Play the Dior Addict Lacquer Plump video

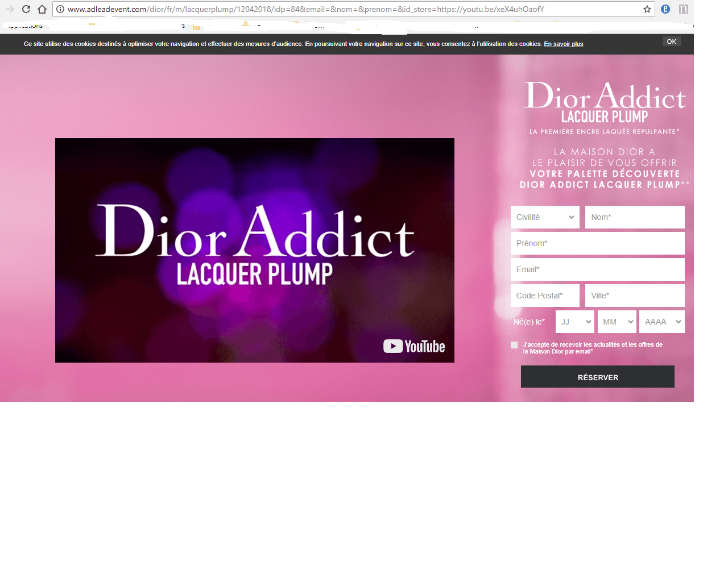pos(255,250)
